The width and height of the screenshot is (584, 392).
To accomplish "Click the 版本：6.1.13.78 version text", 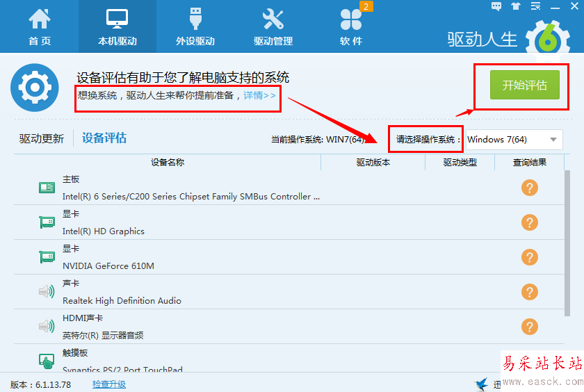I will coord(40,384).
